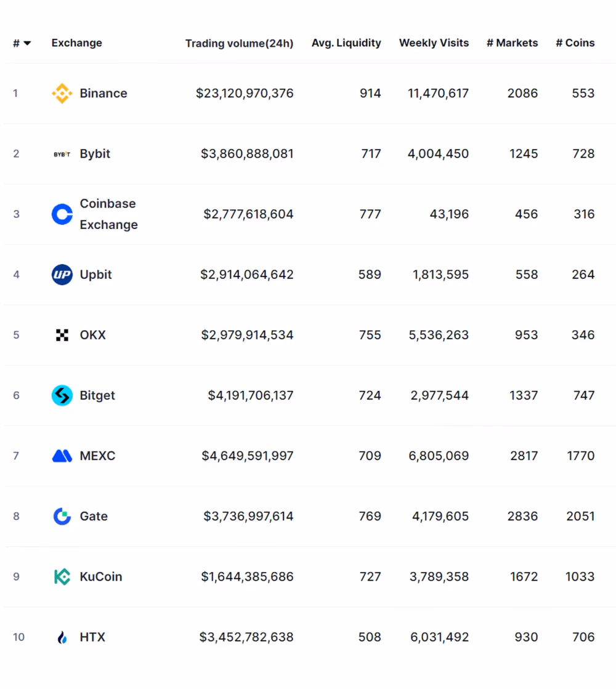The image size is (616, 689).
Task: Sort by Weekly Visits header
Action: click(434, 42)
